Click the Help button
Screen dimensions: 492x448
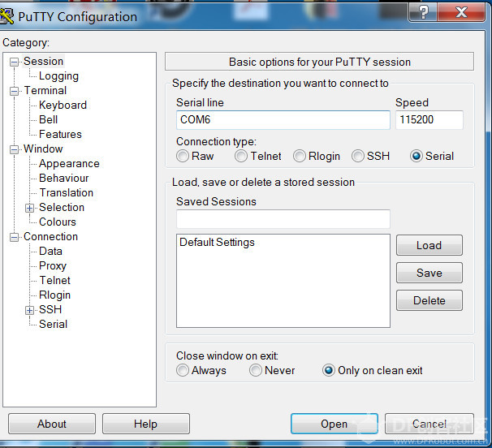click(146, 424)
